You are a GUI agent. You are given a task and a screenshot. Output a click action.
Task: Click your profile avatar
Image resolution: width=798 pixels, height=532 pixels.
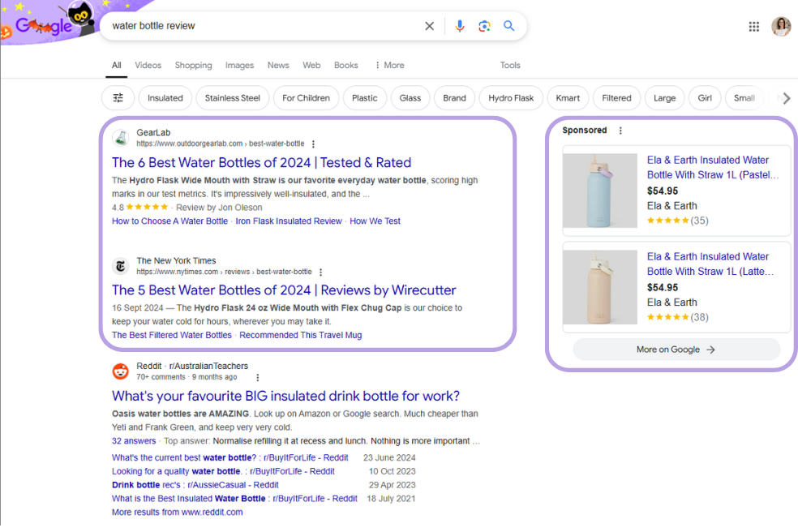(780, 25)
